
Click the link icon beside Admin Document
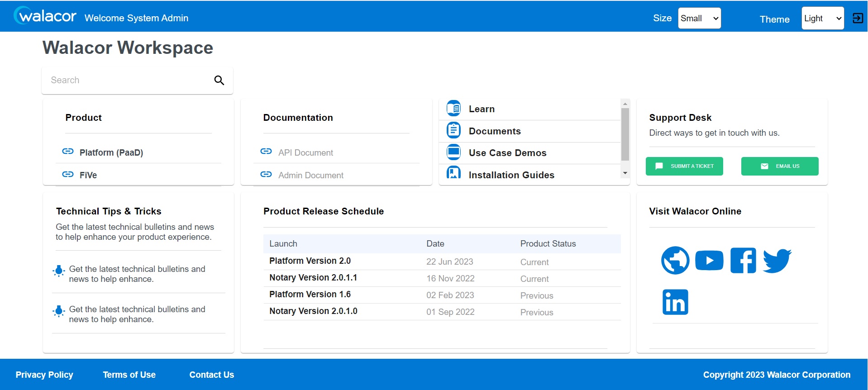pyautogui.click(x=266, y=174)
